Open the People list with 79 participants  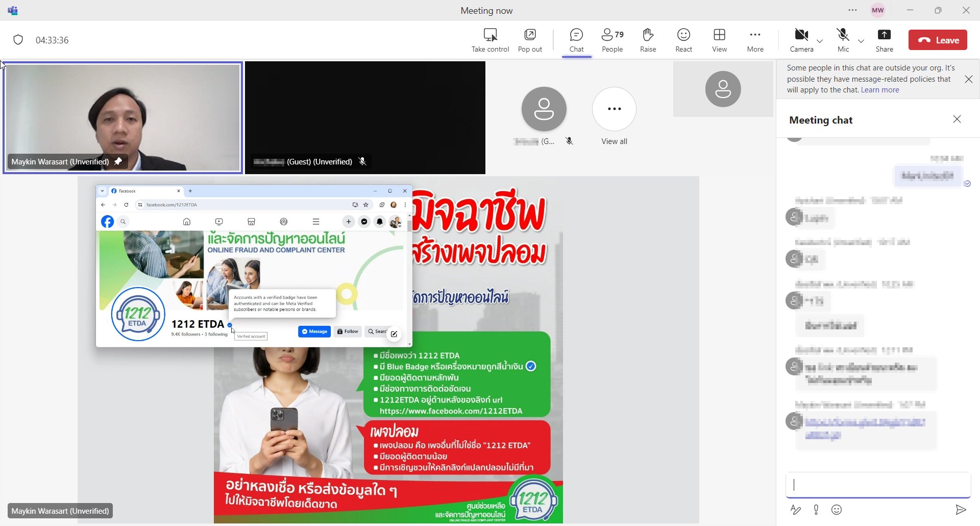612,40
